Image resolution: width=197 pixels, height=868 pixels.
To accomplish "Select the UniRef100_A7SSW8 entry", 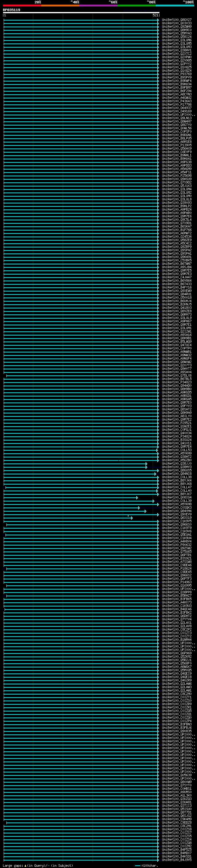I will (x=176, y=562).
